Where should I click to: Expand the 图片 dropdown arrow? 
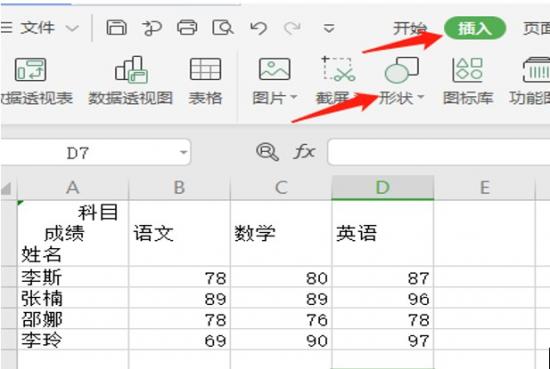(294, 96)
